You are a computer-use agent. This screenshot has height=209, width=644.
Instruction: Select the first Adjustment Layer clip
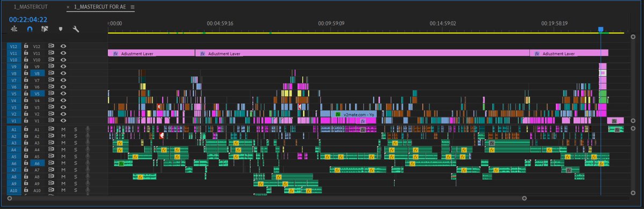click(151, 53)
